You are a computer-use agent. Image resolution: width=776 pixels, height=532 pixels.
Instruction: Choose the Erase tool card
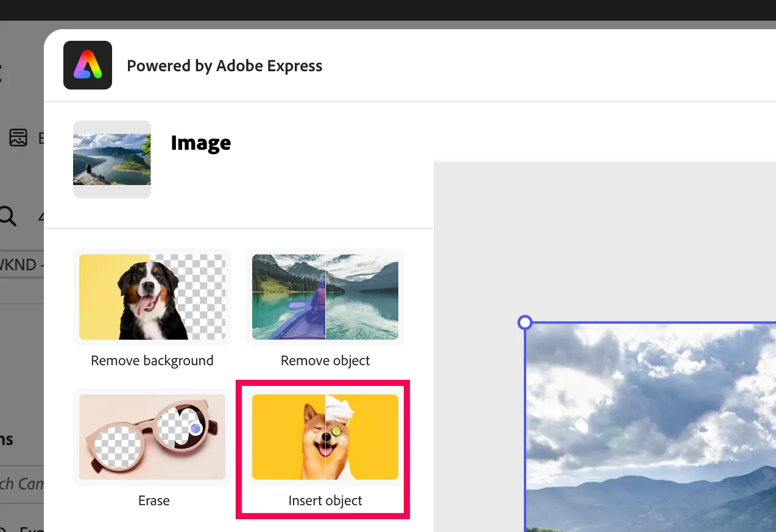(152, 437)
